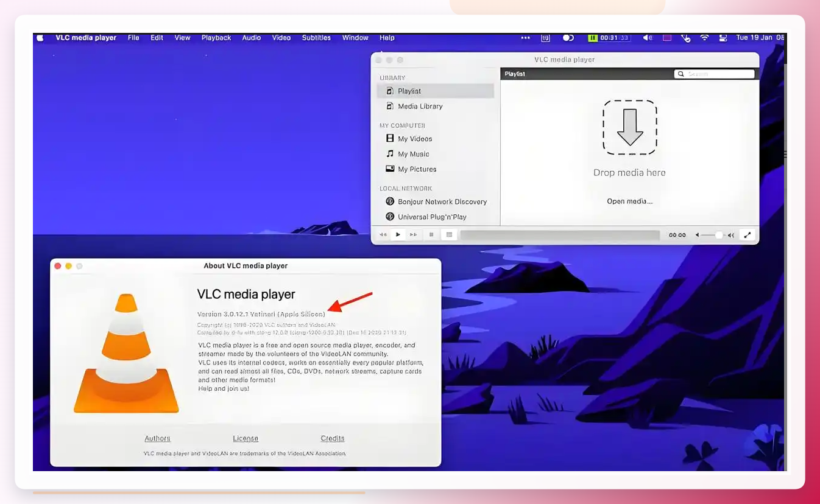The width and height of the screenshot is (820, 504).
Task: Open the Audio menu
Action: [252, 38]
